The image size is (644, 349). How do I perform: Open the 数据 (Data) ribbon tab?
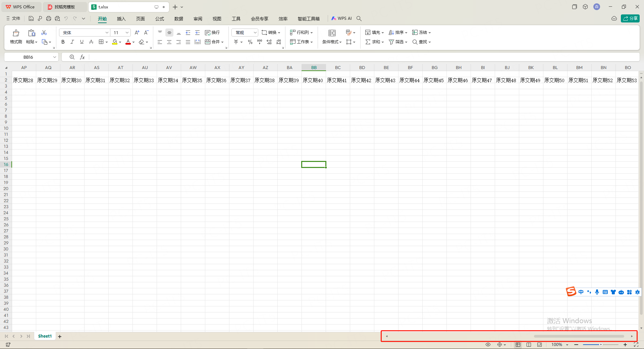179,19
